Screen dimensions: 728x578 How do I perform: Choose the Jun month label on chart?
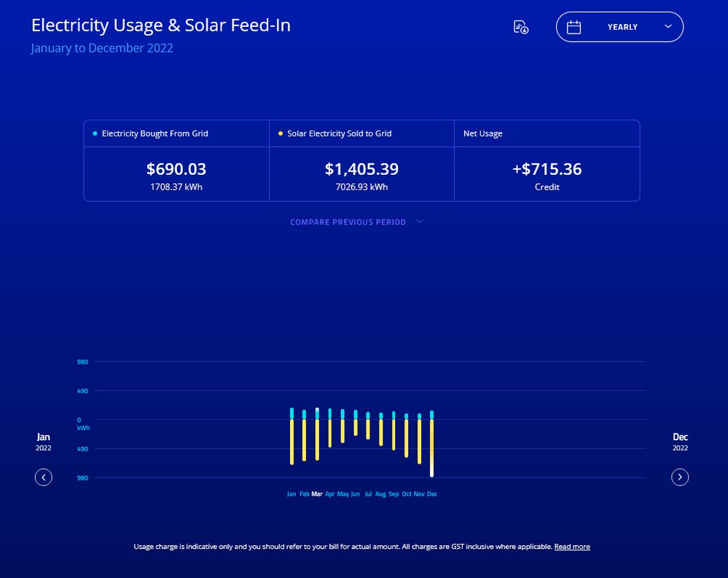tap(356, 494)
